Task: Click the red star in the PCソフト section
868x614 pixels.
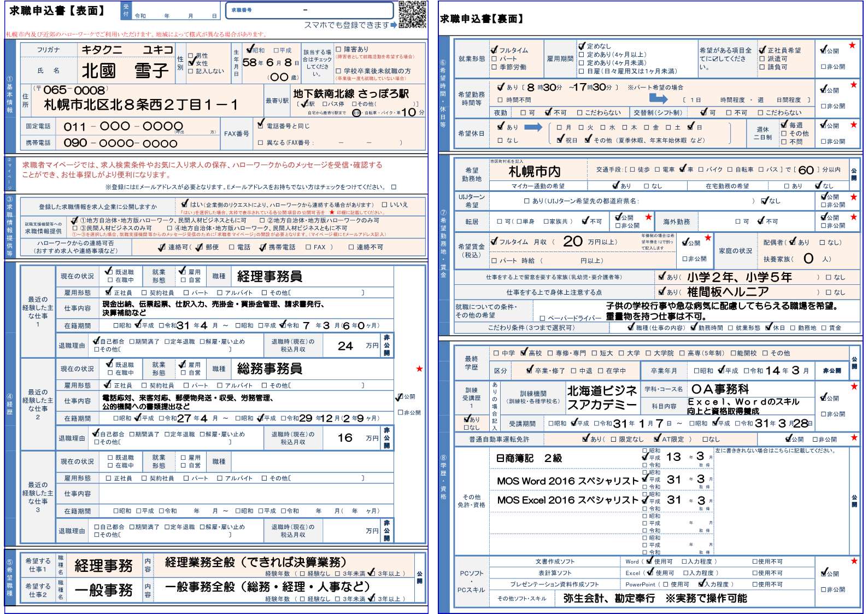Action: (854, 561)
